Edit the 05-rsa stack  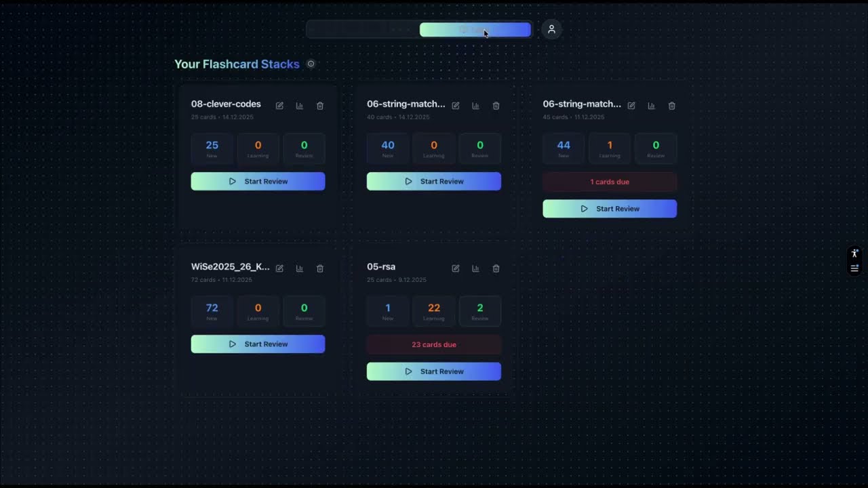456,268
